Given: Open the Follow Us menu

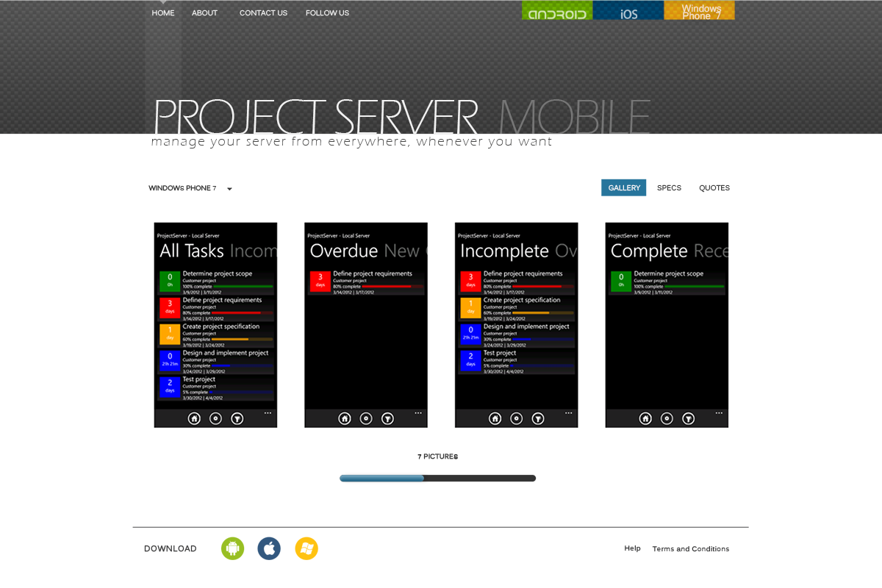Looking at the screenshot, I should [327, 13].
